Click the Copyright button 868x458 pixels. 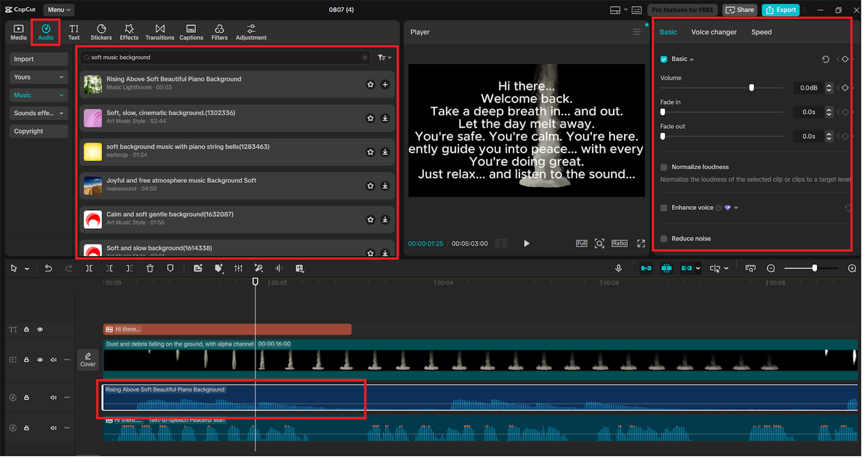pos(39,131)
